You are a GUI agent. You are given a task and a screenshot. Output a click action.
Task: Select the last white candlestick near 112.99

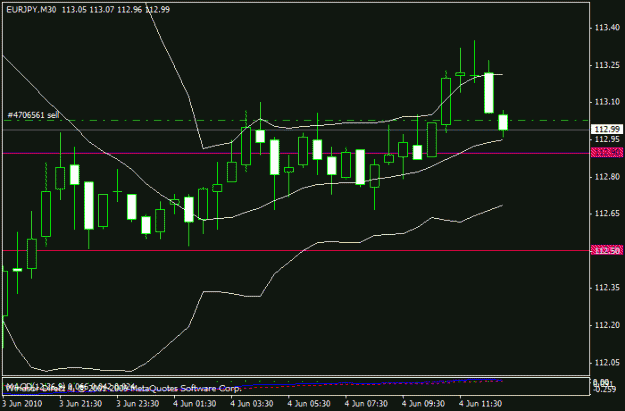pyautogui.click(x=503, y=122)
